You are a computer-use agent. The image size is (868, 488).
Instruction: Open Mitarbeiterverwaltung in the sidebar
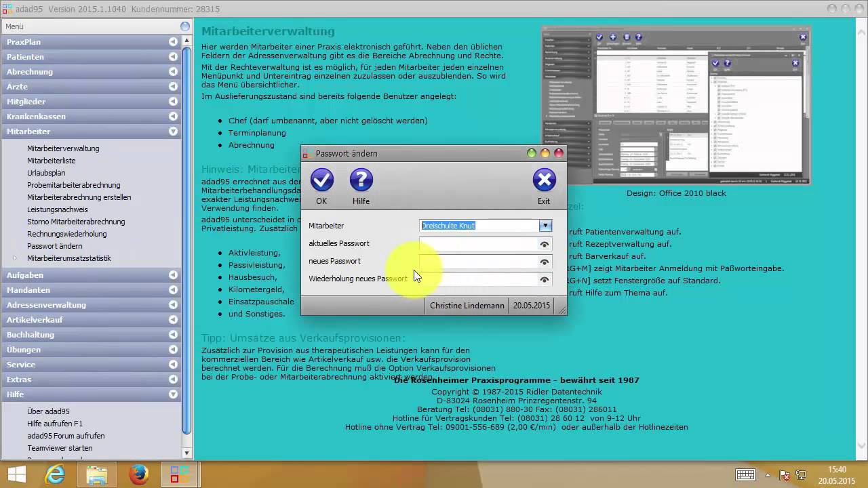[63, 148]
